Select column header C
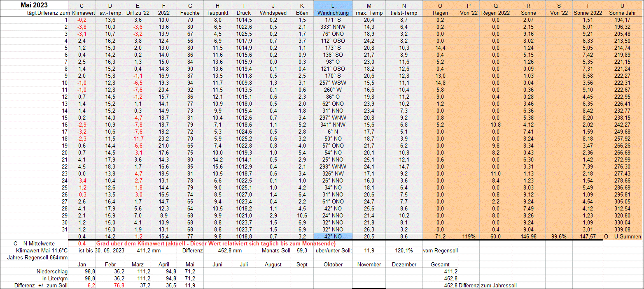 click(82, 5)
